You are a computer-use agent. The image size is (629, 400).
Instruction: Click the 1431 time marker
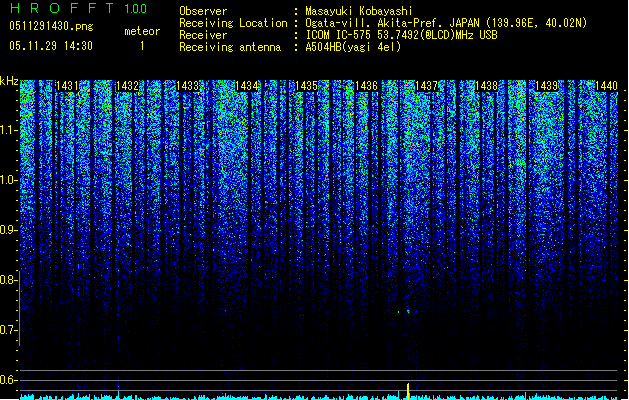(67, 86)
